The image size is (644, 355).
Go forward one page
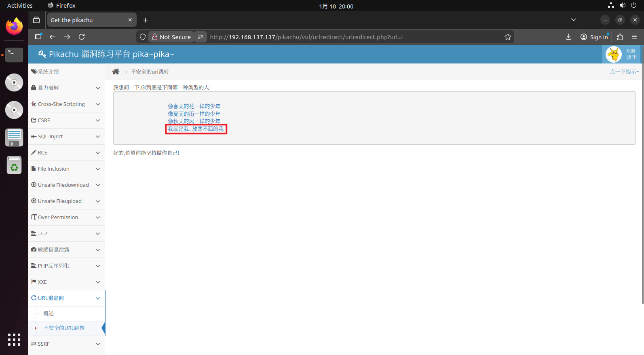67,37
